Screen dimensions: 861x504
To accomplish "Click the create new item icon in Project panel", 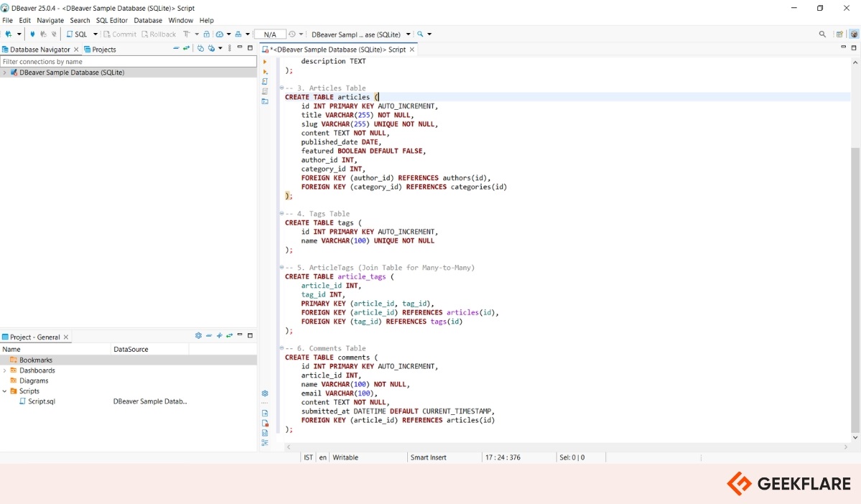I will 219,335.
